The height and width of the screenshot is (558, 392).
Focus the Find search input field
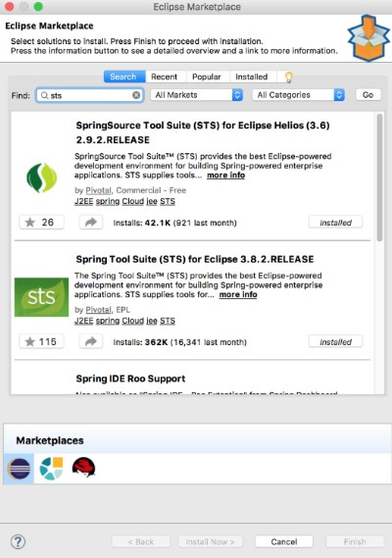[89, 95]
